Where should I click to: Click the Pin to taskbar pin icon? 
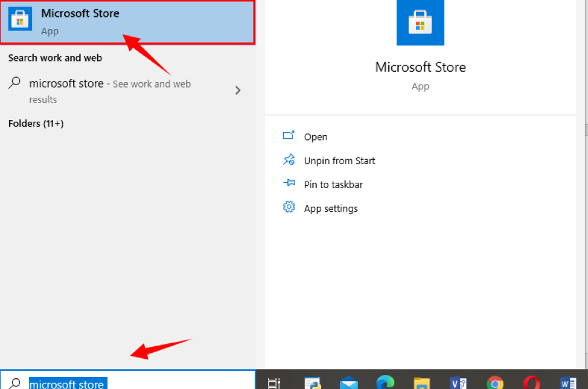pyautogui.click(x=289, y=183)
